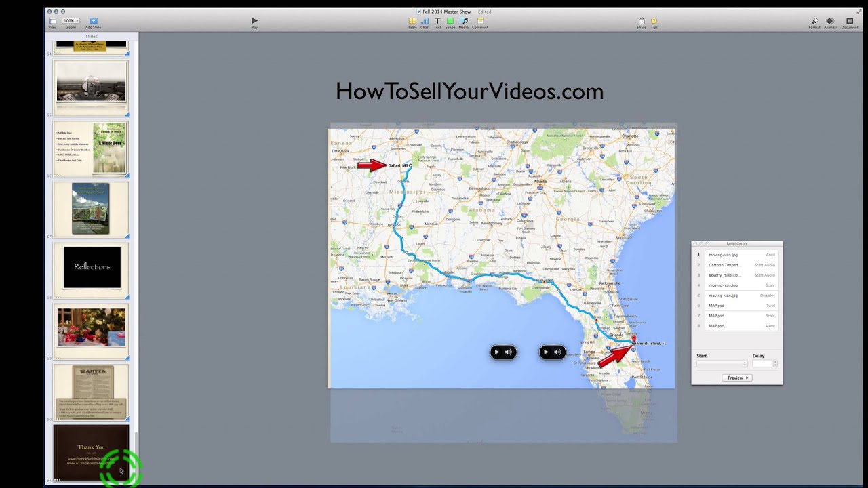The height and width of the screenshot is (488, 868).
Task: Open the 100% zoom dropdown
Action: 71,21
